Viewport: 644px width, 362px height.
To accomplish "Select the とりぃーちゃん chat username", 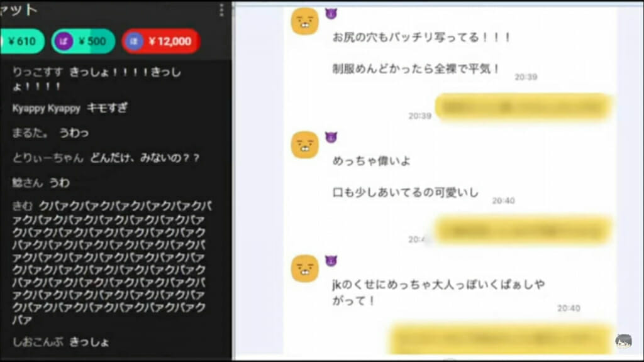I will [x=48, y=158].
